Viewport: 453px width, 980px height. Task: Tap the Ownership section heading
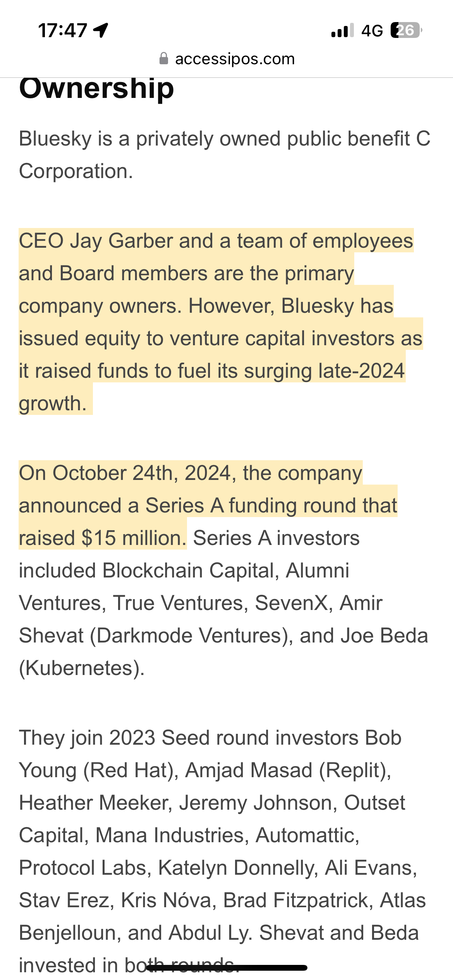click(97, 88)
